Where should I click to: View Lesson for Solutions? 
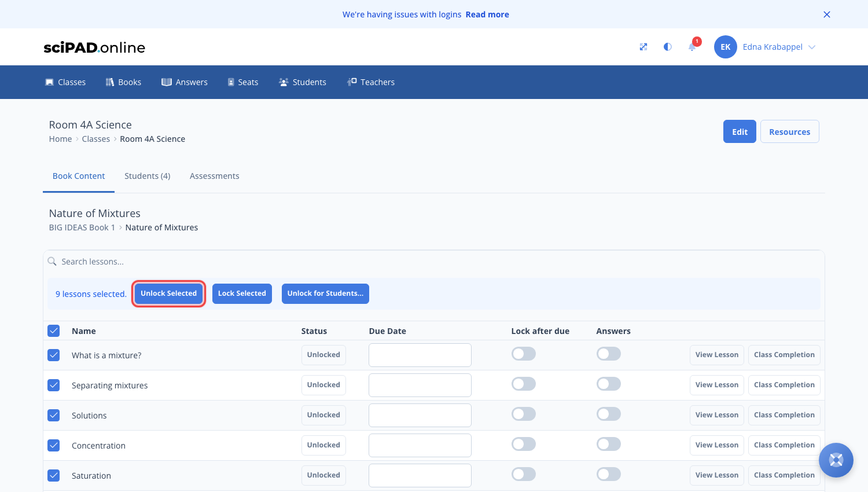717,415
